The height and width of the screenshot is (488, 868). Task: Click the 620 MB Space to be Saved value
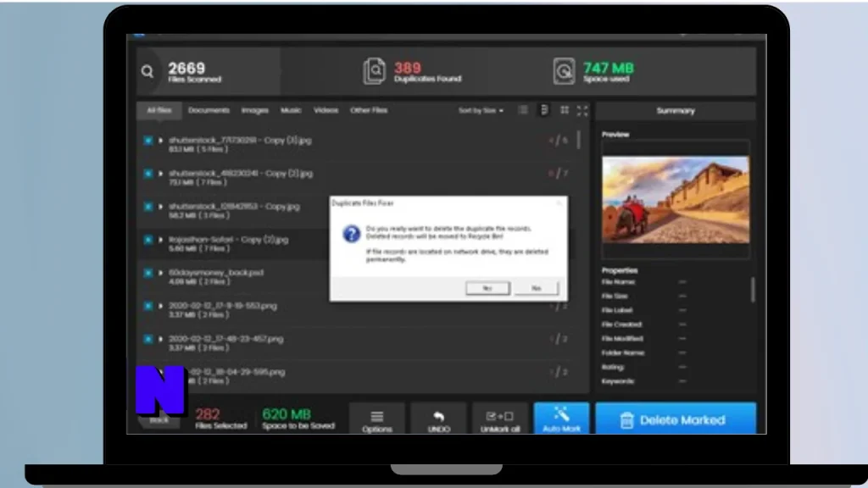point(287,414)
